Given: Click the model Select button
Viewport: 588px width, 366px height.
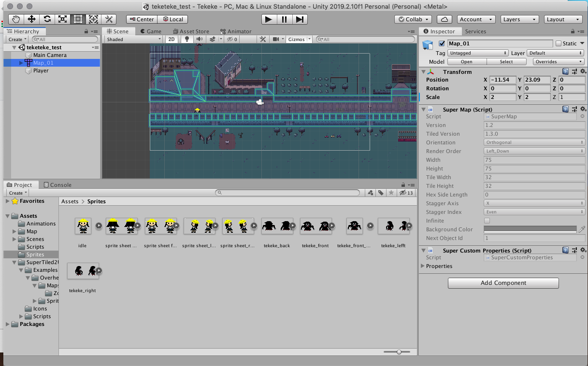Looking at the screenshot, I should tap(507, 61).
